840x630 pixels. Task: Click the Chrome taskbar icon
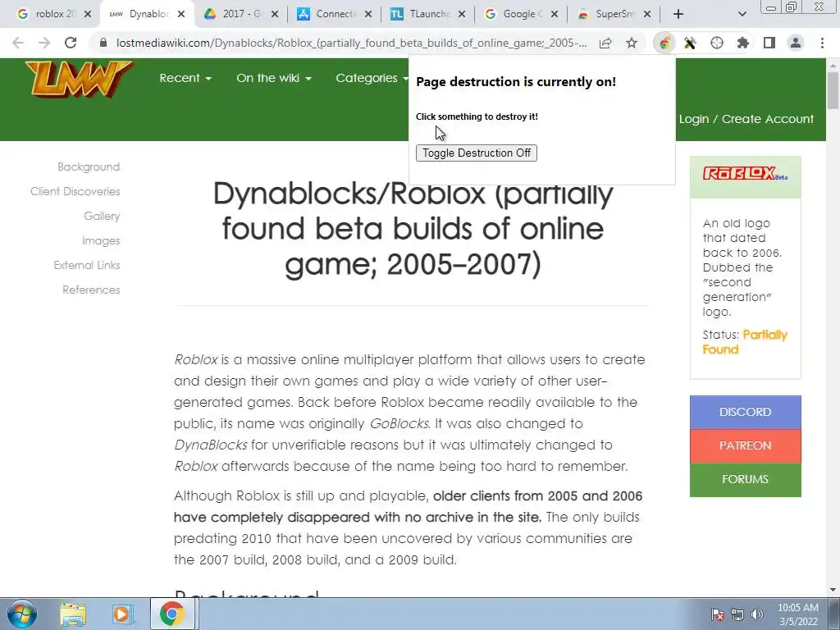pyautogui.click(x=171, y=614)
